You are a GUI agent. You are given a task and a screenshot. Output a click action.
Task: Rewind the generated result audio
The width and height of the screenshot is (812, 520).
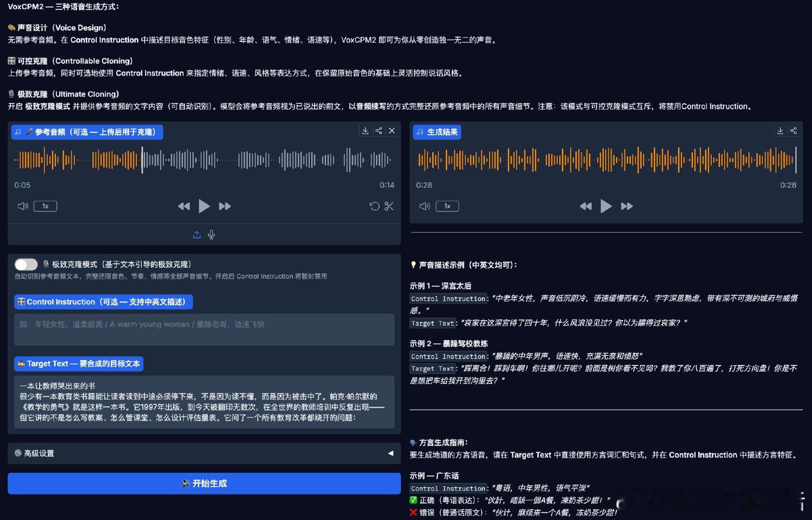586,206
